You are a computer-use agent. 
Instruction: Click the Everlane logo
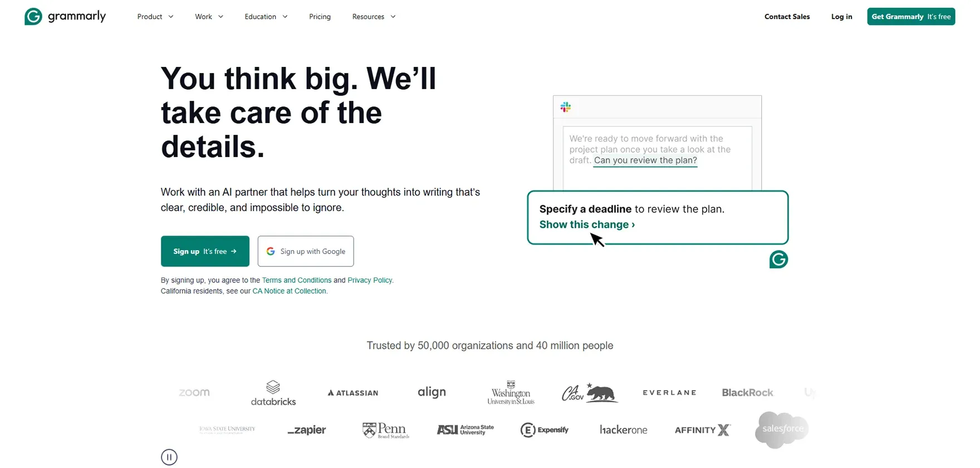pos(669,393)
